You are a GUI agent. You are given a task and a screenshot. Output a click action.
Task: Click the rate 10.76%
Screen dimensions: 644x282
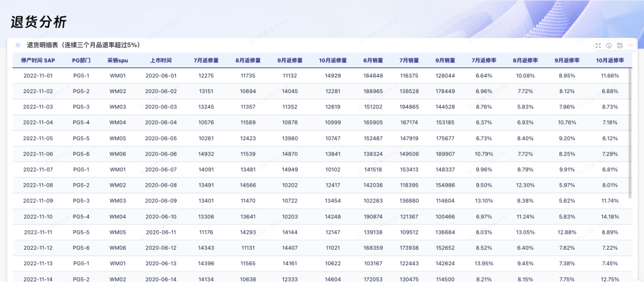[567, 123]
